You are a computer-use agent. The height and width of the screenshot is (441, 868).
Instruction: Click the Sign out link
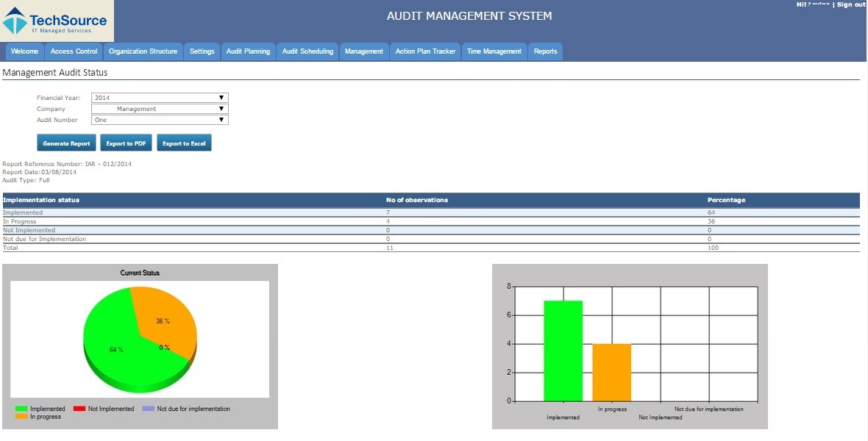point(850,5)
